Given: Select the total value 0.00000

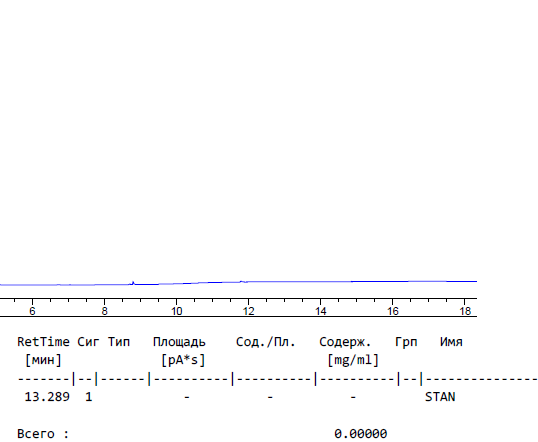Looking at the screenshot, I should pyautogui.click(x=361, y=434).
